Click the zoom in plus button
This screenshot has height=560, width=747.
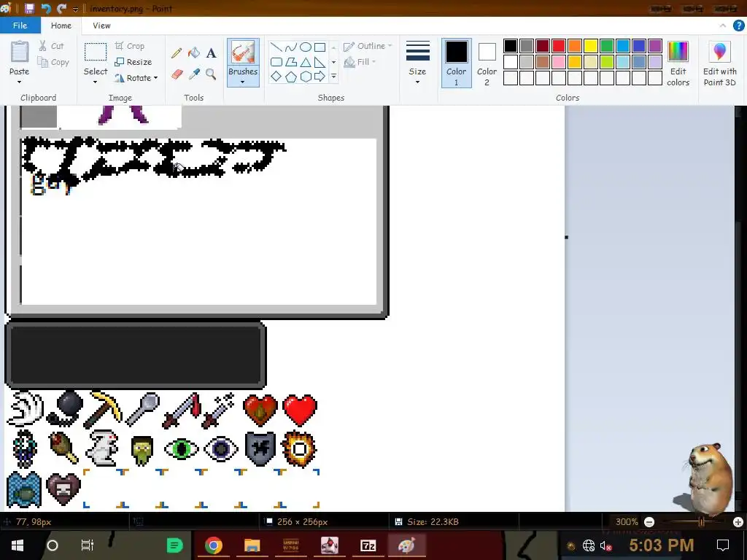pyautogui.click(x=738, y=522)
